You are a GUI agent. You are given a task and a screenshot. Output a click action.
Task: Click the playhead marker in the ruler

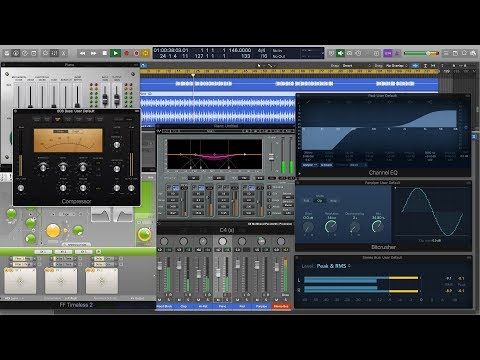point(193,75)
